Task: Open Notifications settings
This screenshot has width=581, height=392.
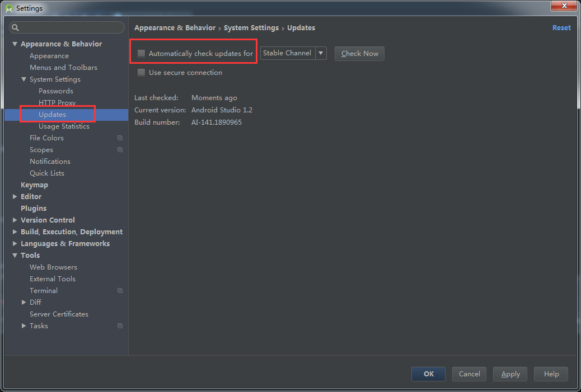Action: click(x=50, y=162)
